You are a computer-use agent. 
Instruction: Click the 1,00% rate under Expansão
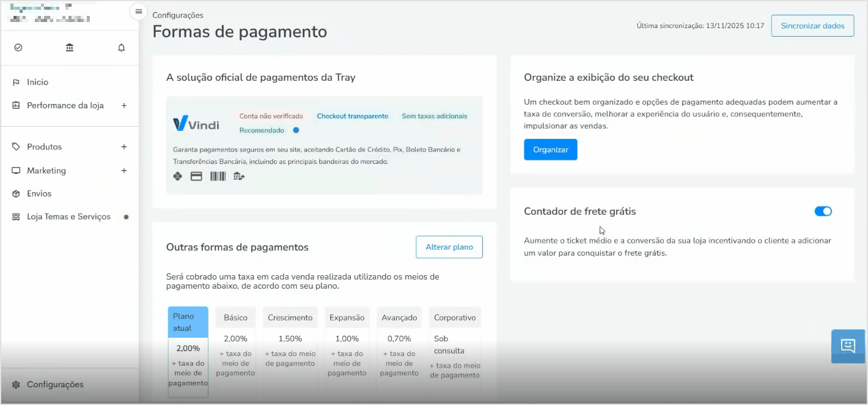point(347,338)
